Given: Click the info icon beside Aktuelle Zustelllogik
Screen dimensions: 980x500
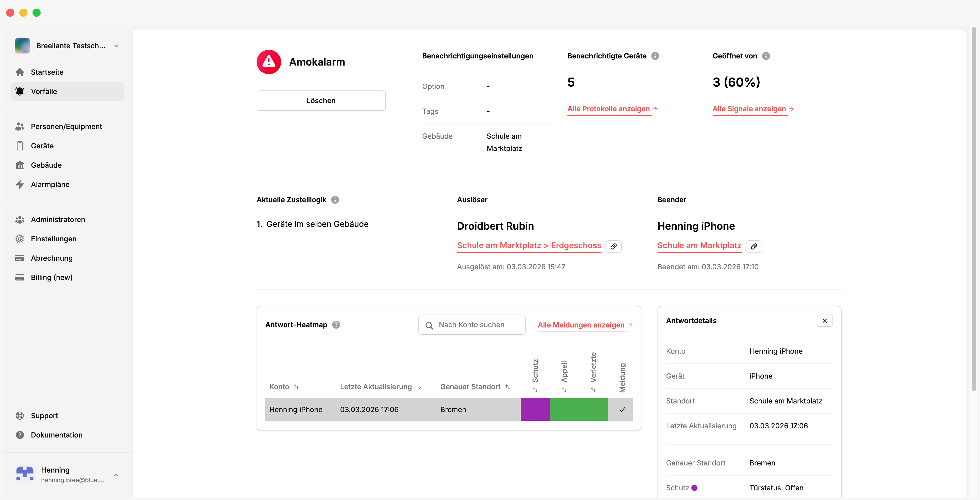Looking at the screenshot, I should click(x=335, y=199).
